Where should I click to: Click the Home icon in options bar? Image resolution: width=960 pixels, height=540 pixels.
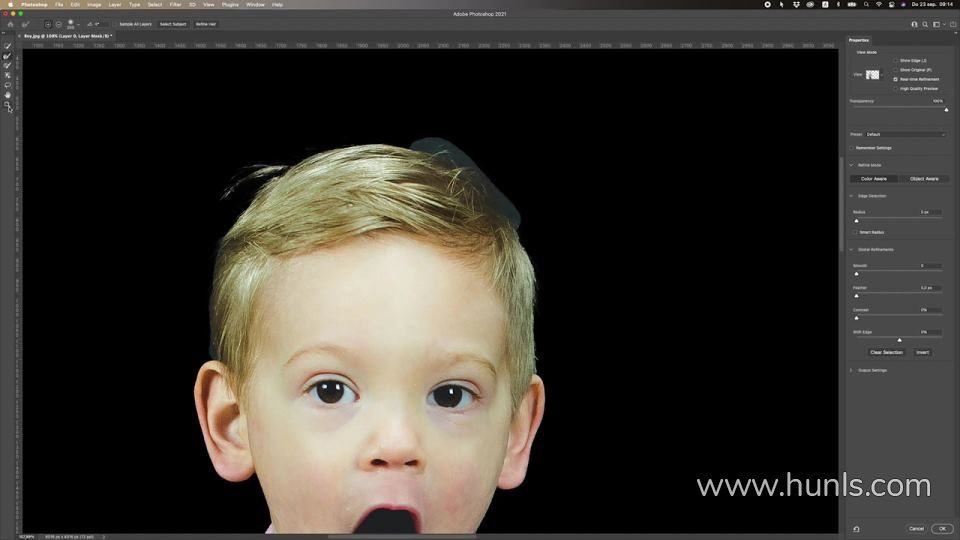point(10,24)
